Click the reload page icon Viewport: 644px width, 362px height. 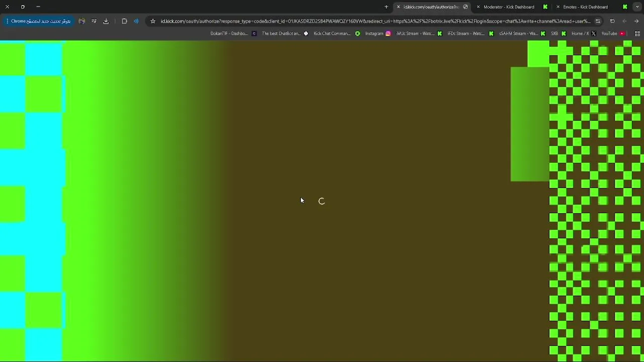[612, 21]
